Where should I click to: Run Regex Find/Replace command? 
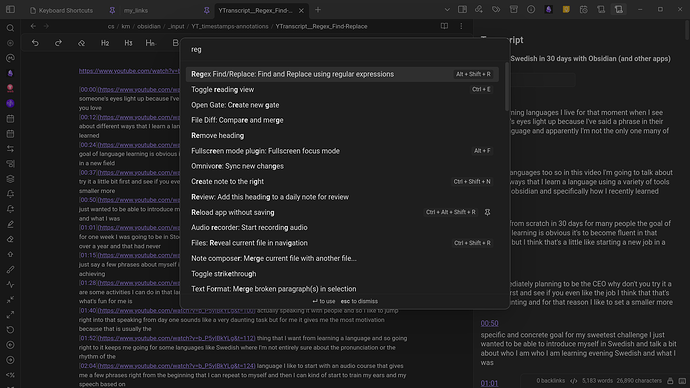tap(342, 74)
